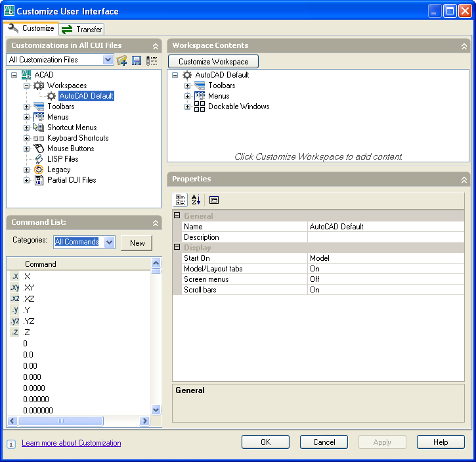Click the Property Pages icon in Properties
Screen dimensions: 476x462
[x=214, y=200]
